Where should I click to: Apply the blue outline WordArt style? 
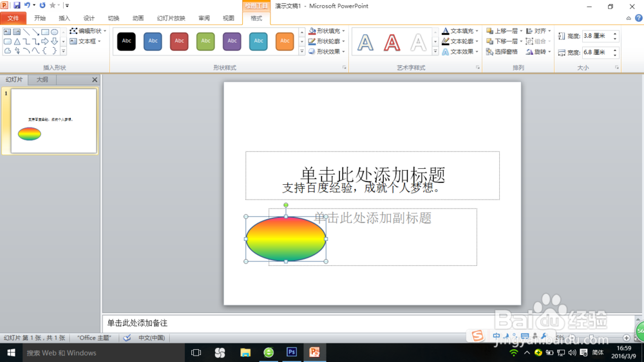[365, 42]
